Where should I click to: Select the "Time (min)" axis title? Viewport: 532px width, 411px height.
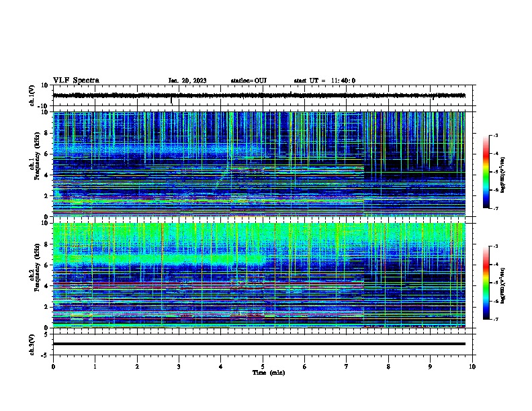pos(269,373)
